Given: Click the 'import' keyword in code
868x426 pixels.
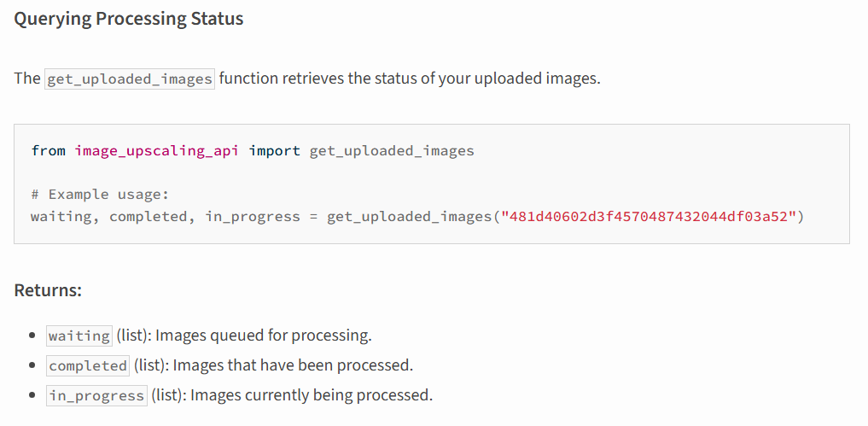Looking at the screenshot, I should pos(275,150).
